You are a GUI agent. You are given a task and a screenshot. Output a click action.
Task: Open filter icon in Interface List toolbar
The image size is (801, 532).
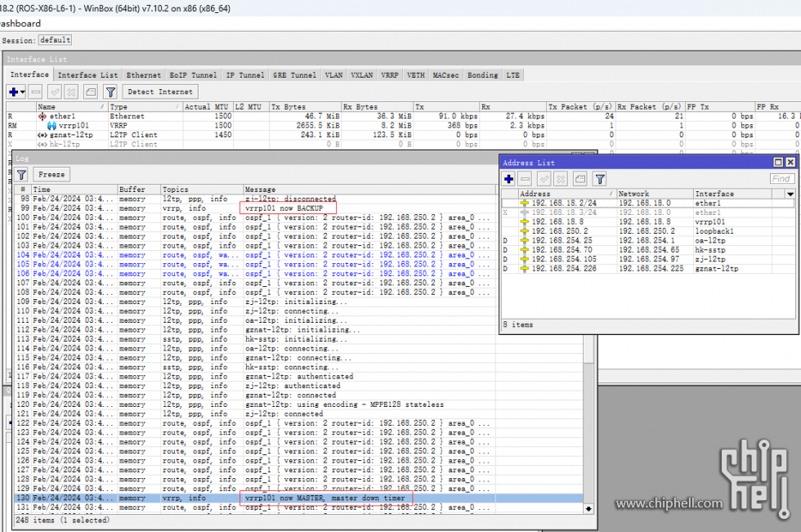[x=110, y=92]
